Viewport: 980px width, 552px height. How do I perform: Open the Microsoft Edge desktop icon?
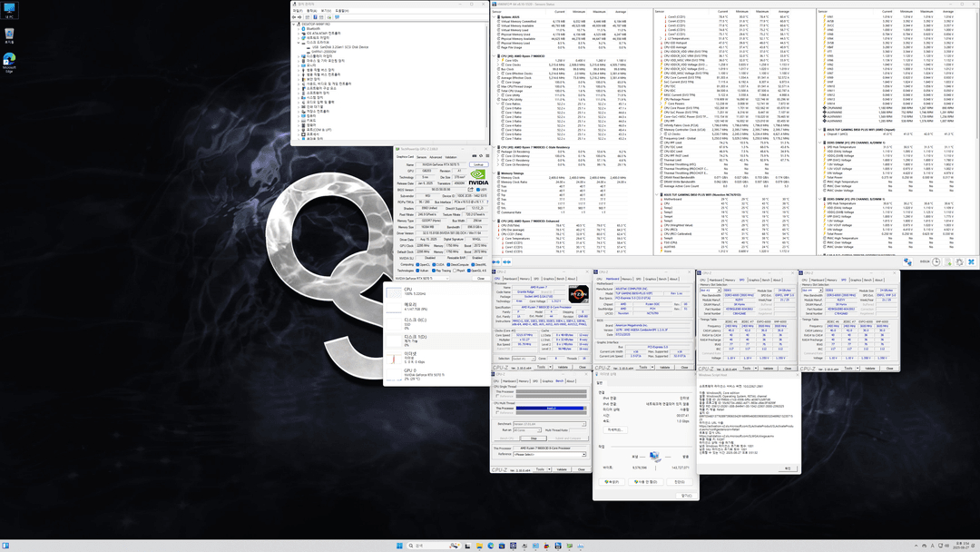9,62
